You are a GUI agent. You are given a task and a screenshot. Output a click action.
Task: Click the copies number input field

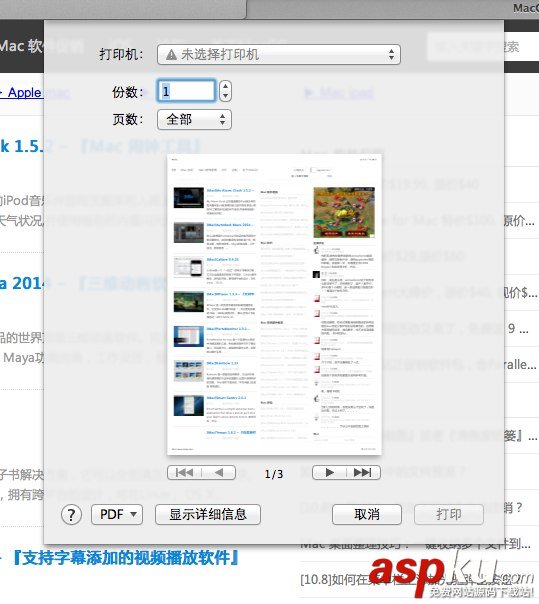pos(186,91)
